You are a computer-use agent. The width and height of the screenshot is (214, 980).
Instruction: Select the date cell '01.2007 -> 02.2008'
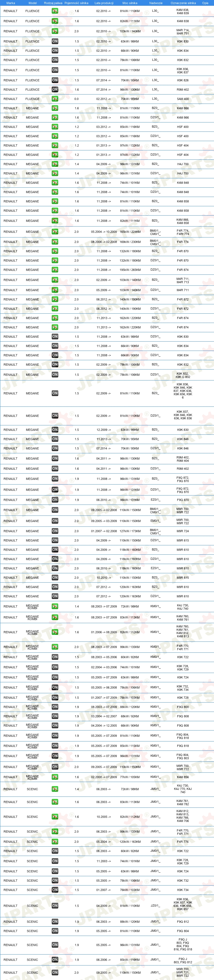[104, 531]
